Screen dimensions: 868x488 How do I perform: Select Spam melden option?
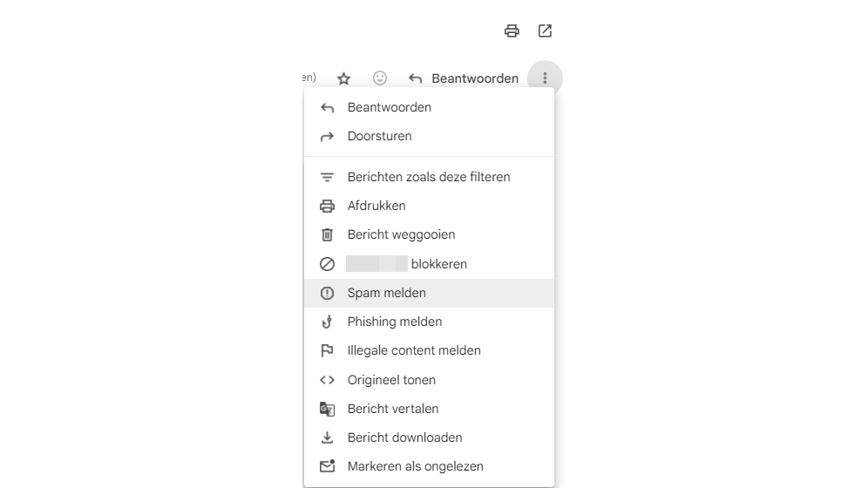point(387,293)
